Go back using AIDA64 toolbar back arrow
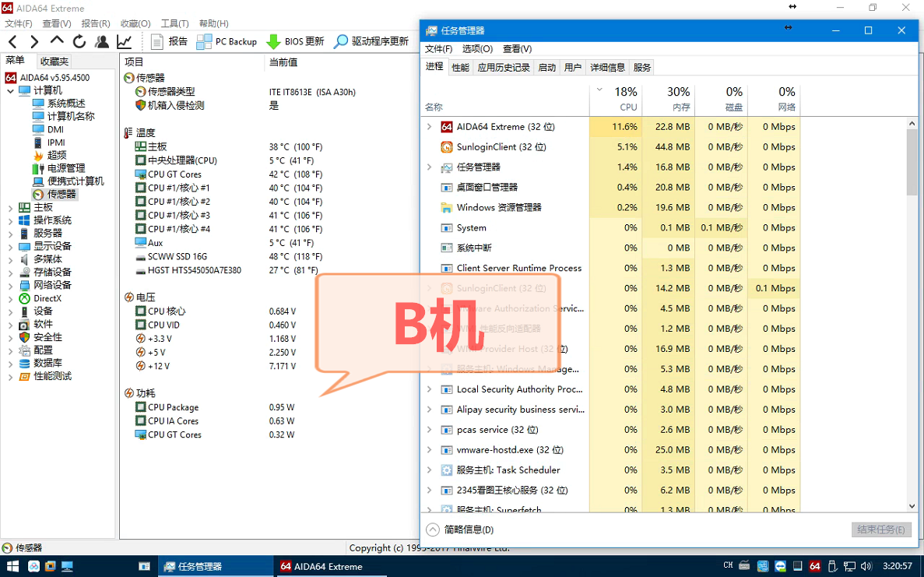The height and width of the screenshot is (577, 924). (13, 41)
